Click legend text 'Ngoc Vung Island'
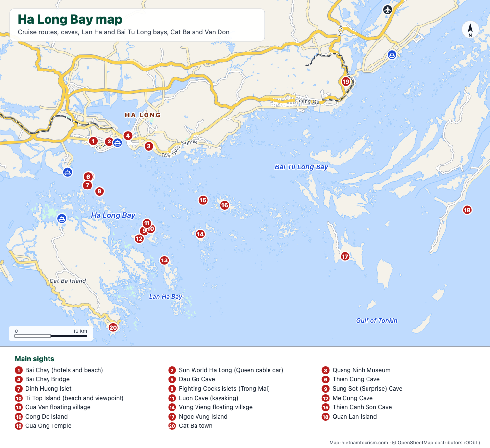 pos(203,417)
